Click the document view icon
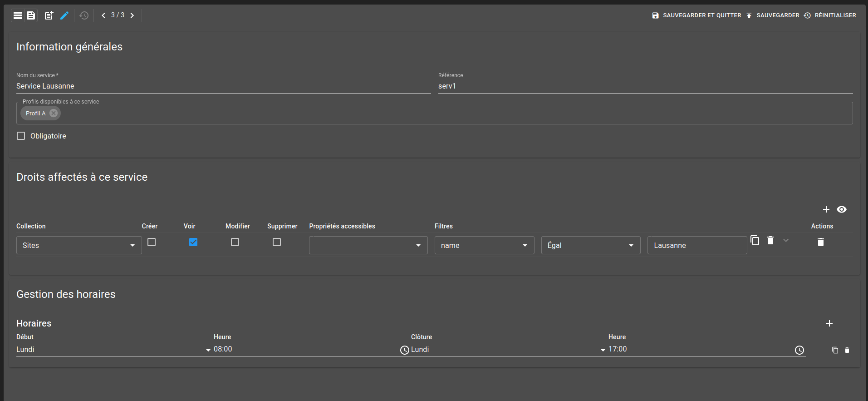The height and width of the screenshot is (401, 868). [31, 15]
